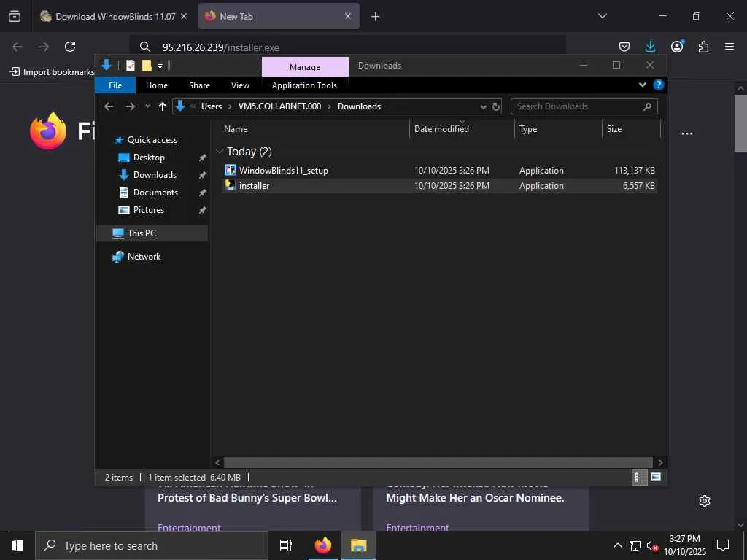Click the Manage contextual tab

click(305, 67)
